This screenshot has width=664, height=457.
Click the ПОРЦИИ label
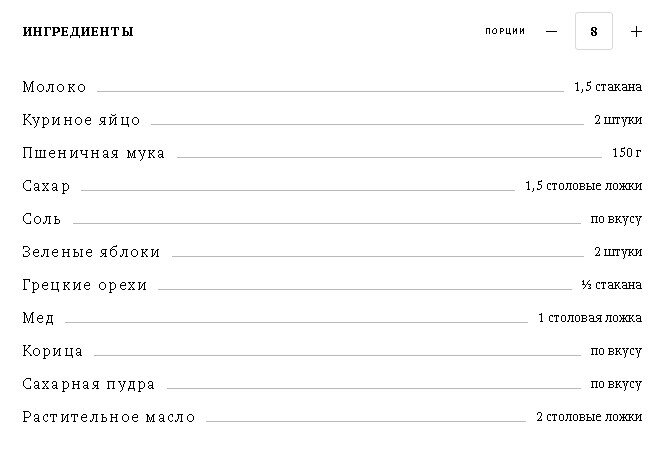(x=505, y=31)
